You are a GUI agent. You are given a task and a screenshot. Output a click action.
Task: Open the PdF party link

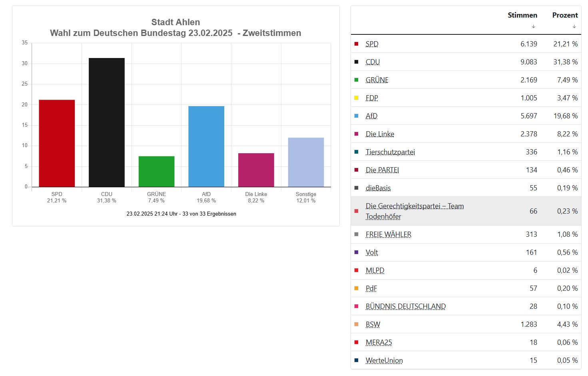click(x=371, y=288)
